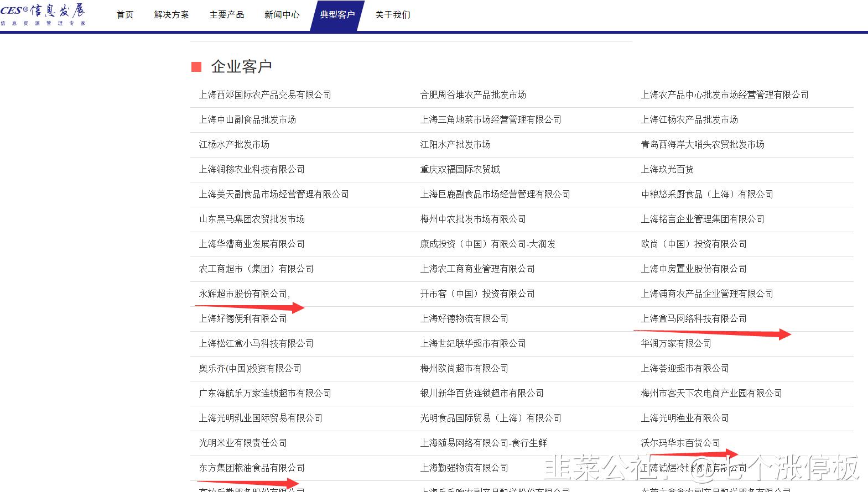Viewport: 868px width, 492px height.
Task: Select 永辉超市股份有限公司 entry
Action: pyautogui.click(x=244, y=294)
